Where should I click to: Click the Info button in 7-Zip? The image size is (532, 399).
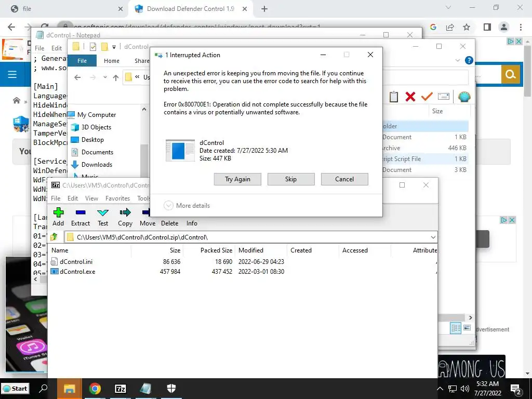[x=192, y=223]
